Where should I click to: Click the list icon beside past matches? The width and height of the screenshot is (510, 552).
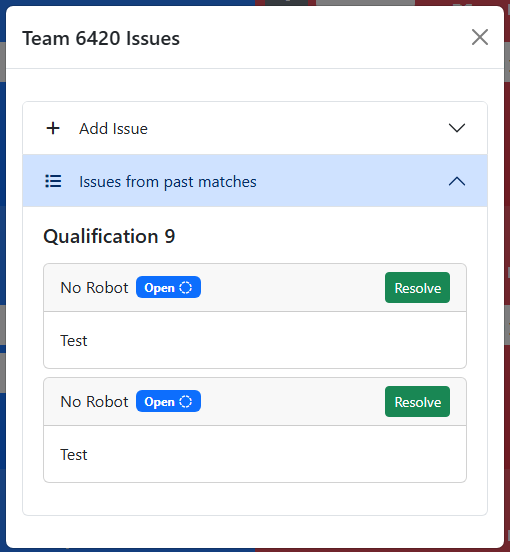(x=53, y=181)
